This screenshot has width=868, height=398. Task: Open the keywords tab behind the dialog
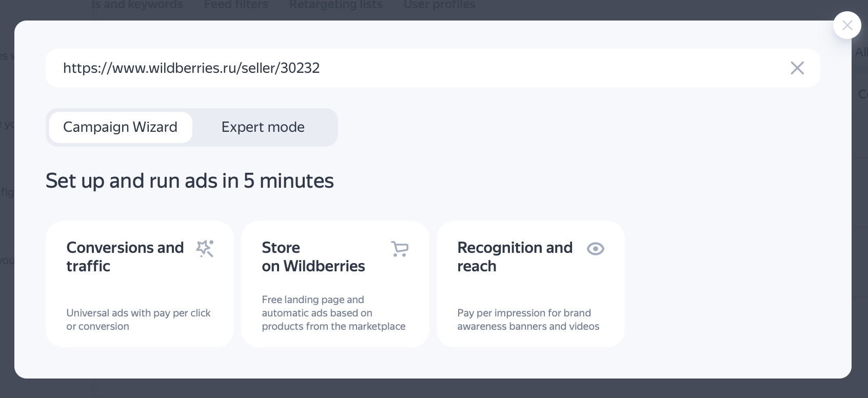(x=137, y=5)
